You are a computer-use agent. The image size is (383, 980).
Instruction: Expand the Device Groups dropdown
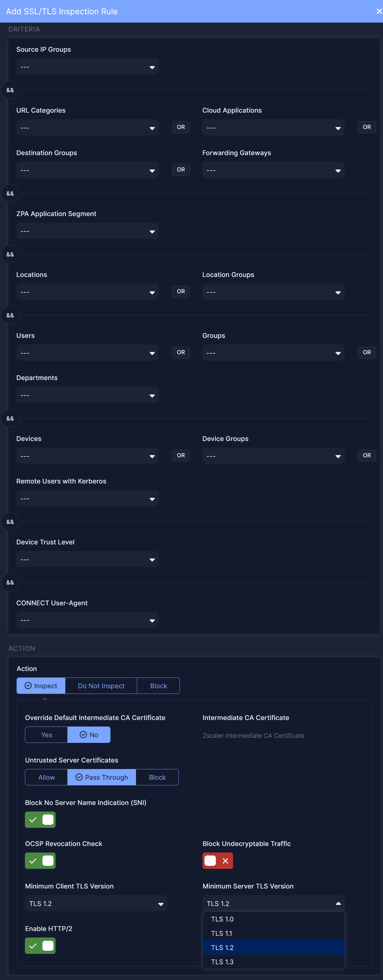point(273,456)
